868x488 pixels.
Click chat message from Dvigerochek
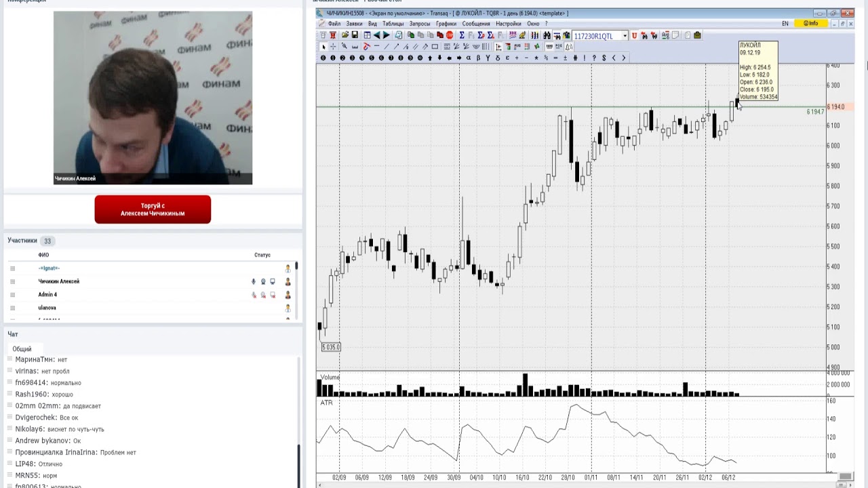(x=47, y=418)
